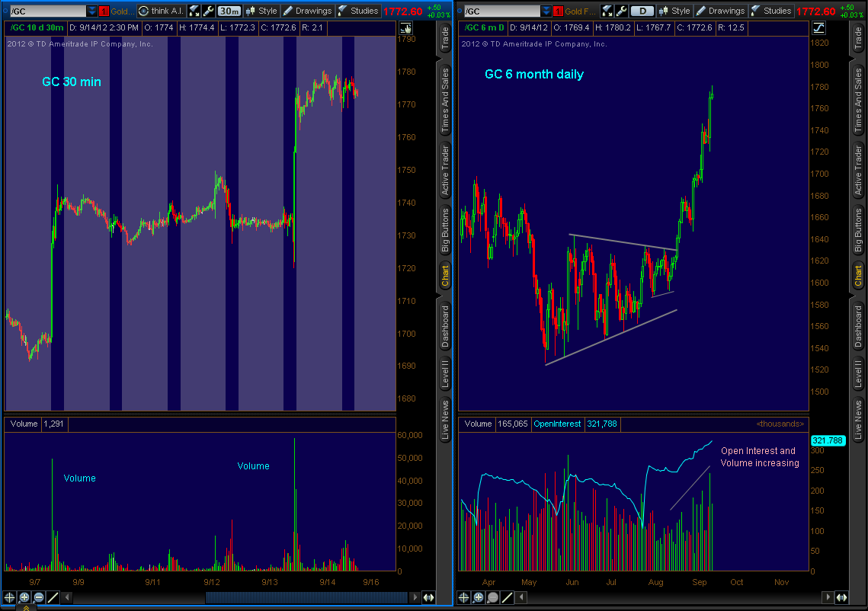Click the pointer hand icon above left price axis

pyautogui.click(x=405, y=27)
